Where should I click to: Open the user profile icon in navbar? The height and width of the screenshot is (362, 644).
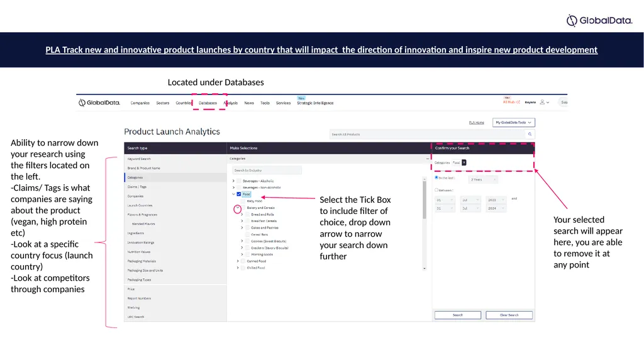542,102
